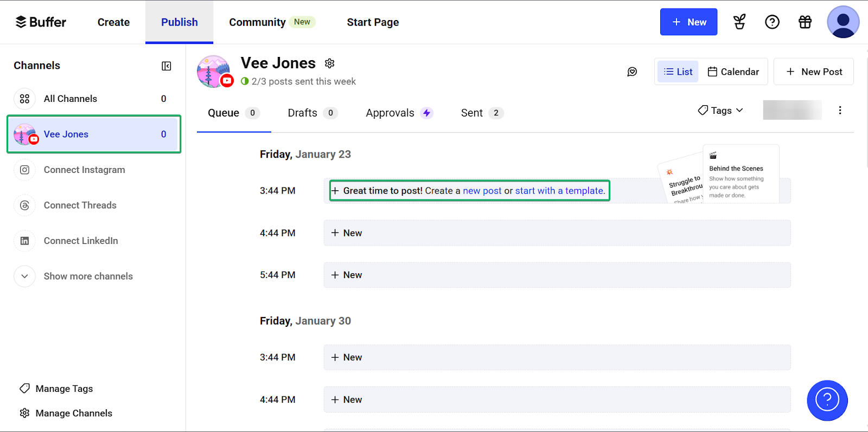The width and height of the screenshot is (868, 432).
Task: Click the Buffer logo
Action: tap(41, 22)
